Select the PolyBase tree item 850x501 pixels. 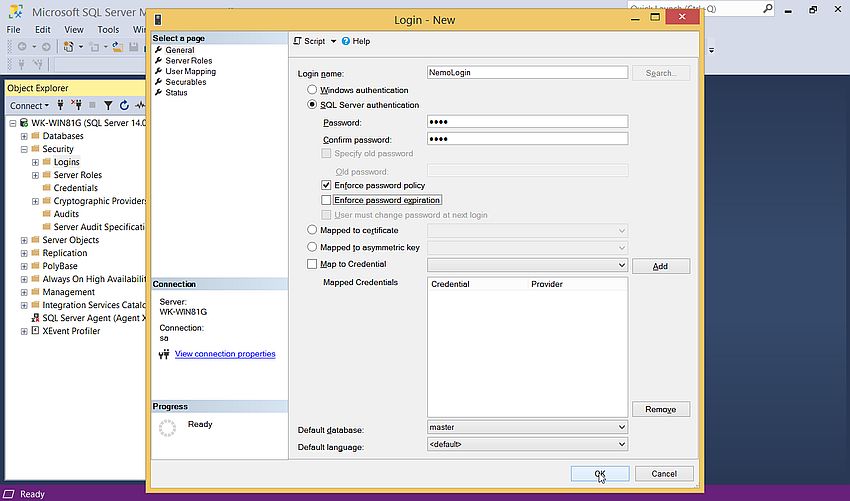[60, 266]
